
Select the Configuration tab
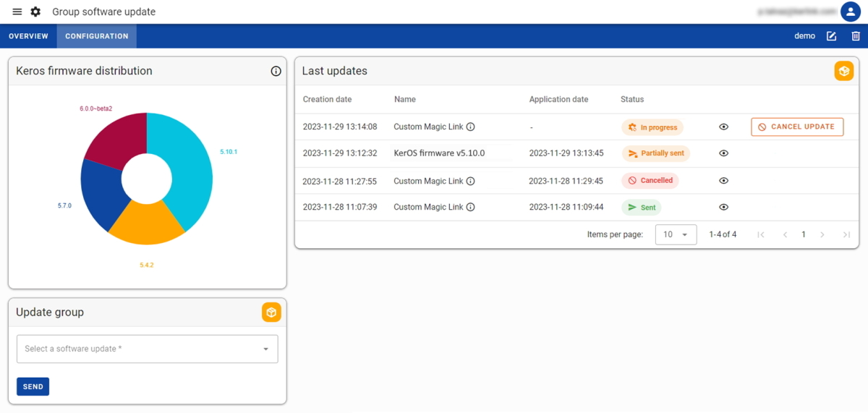coord(96,36)
